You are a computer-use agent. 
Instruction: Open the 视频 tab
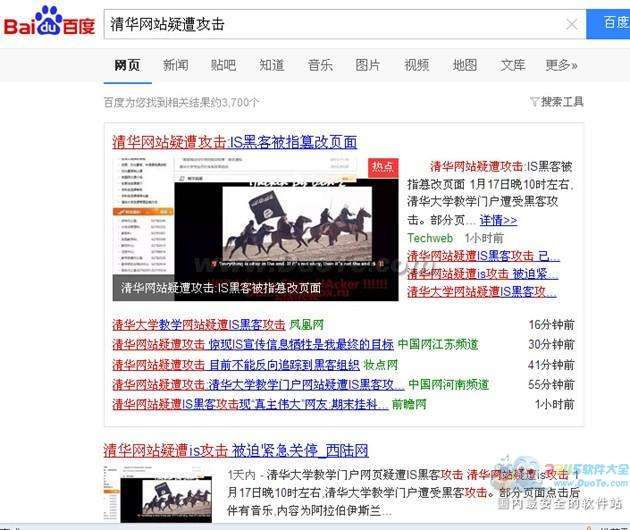coord(417,65)
